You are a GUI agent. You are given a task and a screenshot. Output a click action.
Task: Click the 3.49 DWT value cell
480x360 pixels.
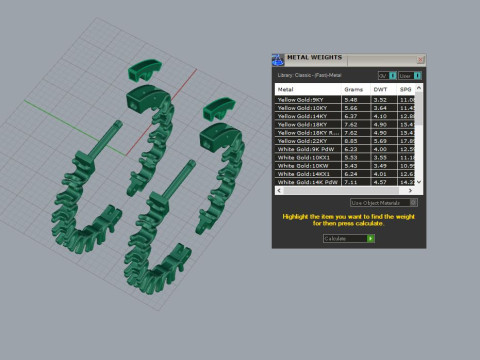(384, 166)
